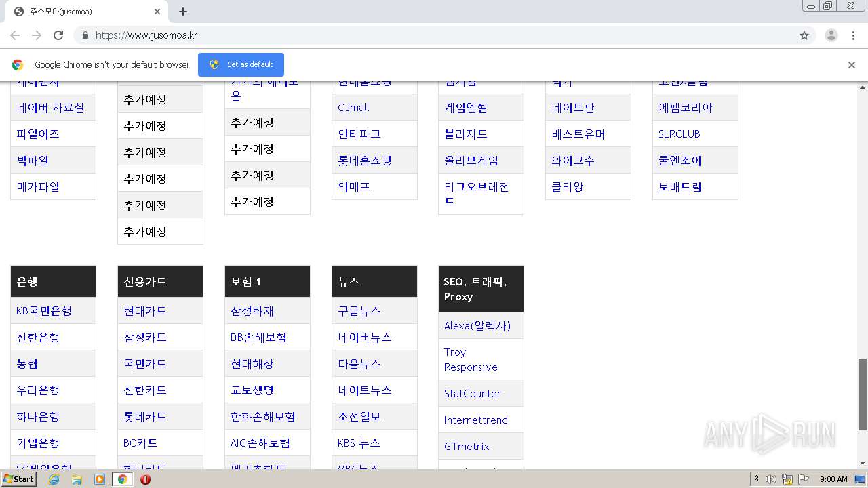This screenshot has height=488, width=868.
Task: Open the CJmall link
Action: pos(353,108)
